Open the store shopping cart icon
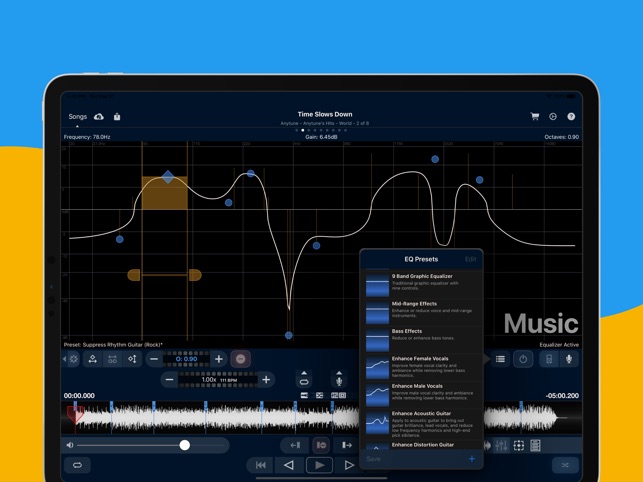The image size is (643, 482). pos(534,117)
